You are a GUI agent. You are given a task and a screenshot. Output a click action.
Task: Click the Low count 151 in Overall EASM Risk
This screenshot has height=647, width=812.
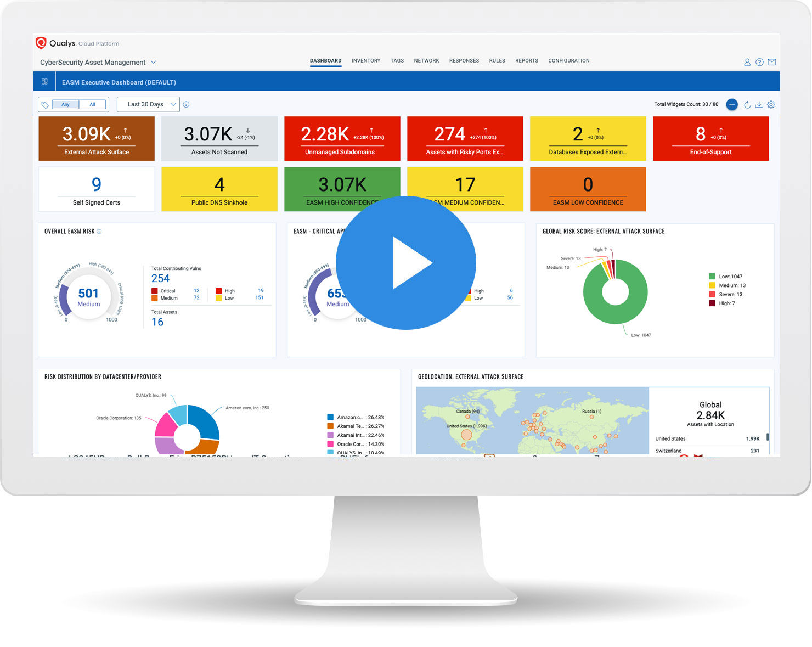coord(260,298)
